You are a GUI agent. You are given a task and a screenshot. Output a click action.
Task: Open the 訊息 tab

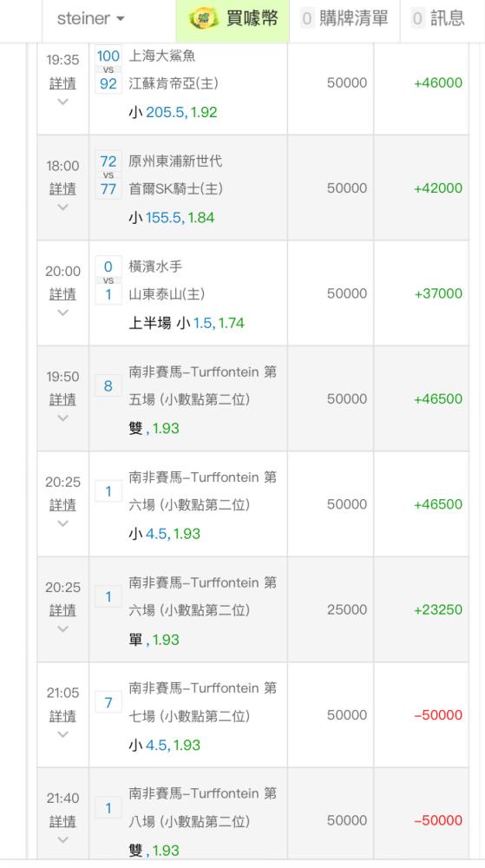tap(437, 19)
